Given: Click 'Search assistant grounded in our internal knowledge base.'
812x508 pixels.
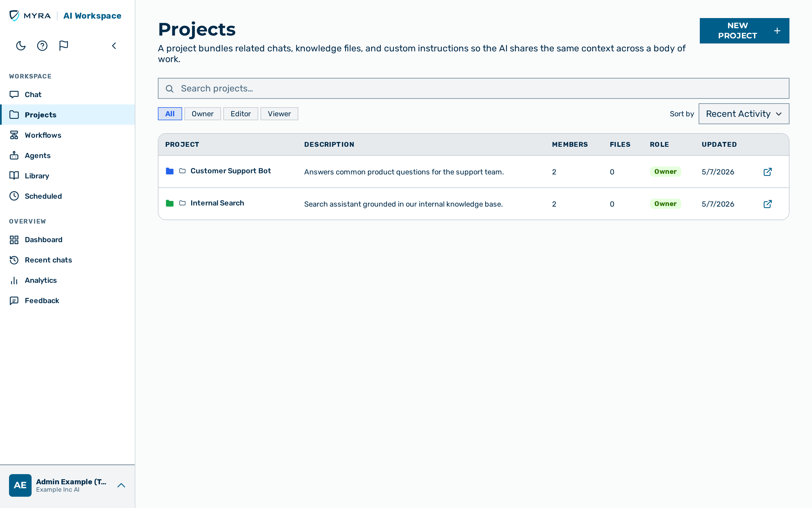Looking at the screenshot, I should [x=403, y=204].
